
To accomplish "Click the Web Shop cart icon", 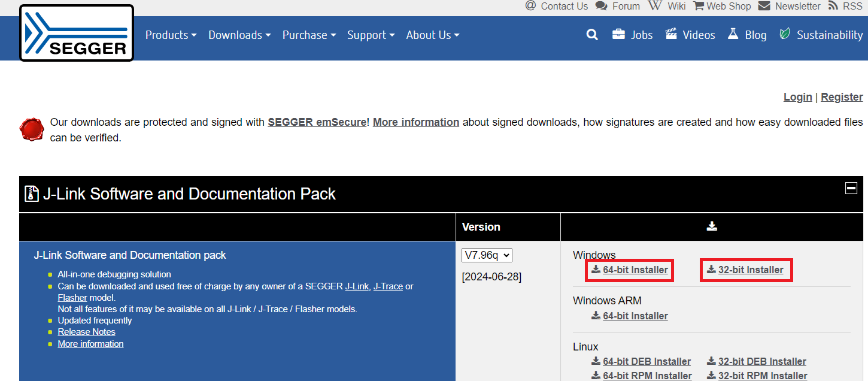I will [x=699, y=6].
